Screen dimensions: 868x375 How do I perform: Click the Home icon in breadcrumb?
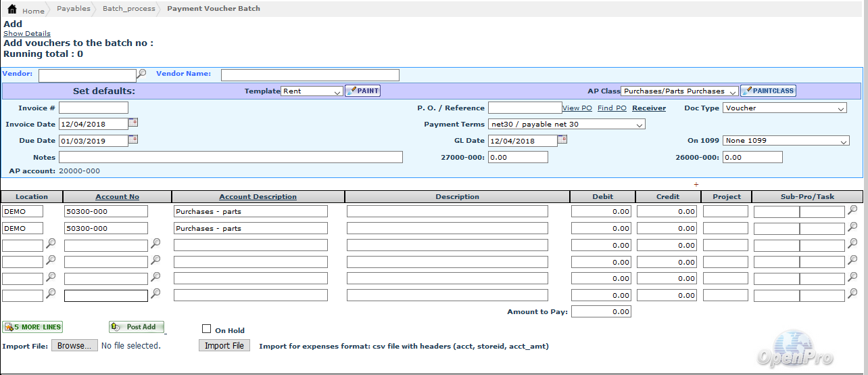pyautogui.click(x=12, y=9)
